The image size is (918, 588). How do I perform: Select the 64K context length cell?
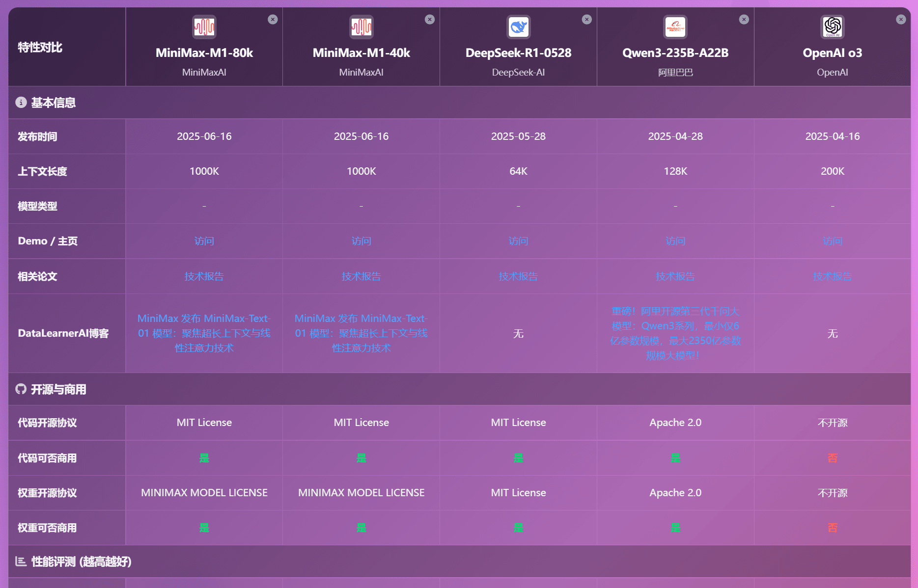(x=519, y=171)
